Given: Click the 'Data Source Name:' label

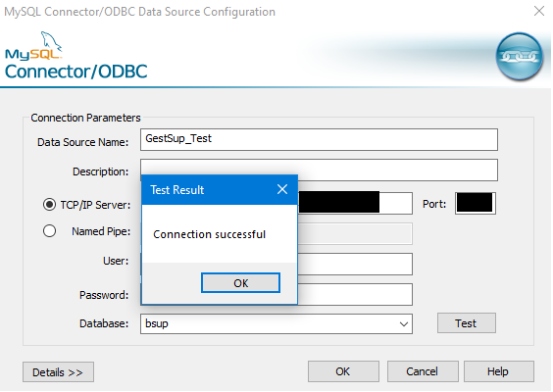Looking at the screenshot, I should coord(83,142).
